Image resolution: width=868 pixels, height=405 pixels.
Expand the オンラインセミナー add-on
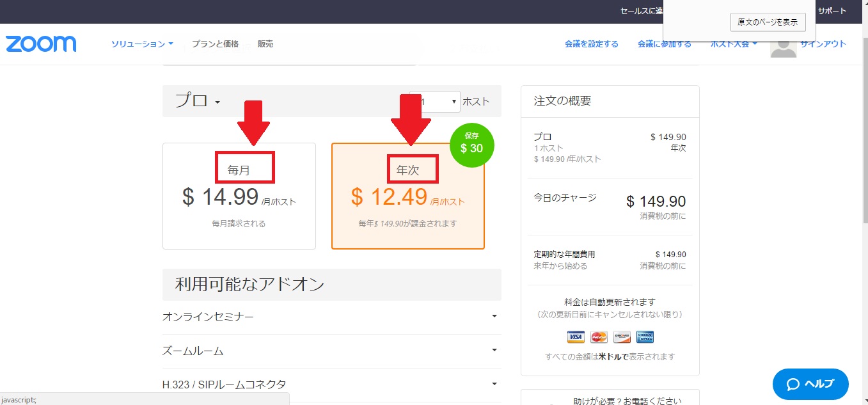[331, 317]
